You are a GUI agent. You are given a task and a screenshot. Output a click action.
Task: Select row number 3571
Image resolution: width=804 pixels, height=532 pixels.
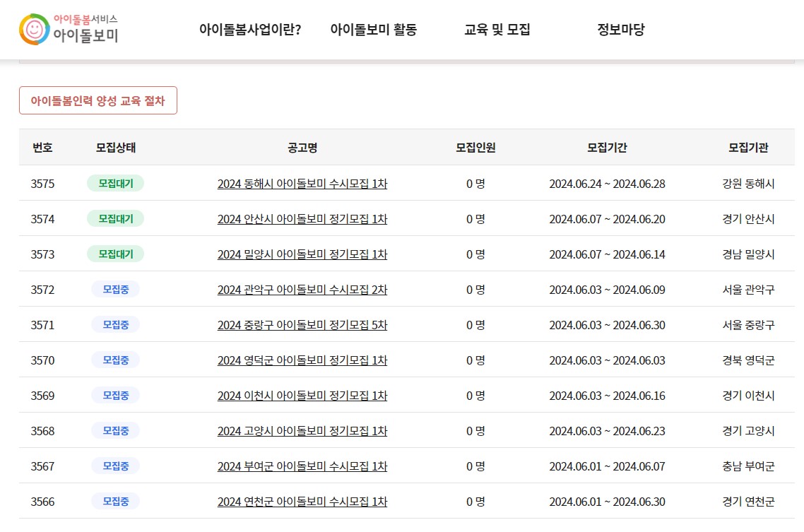point(42,325)
